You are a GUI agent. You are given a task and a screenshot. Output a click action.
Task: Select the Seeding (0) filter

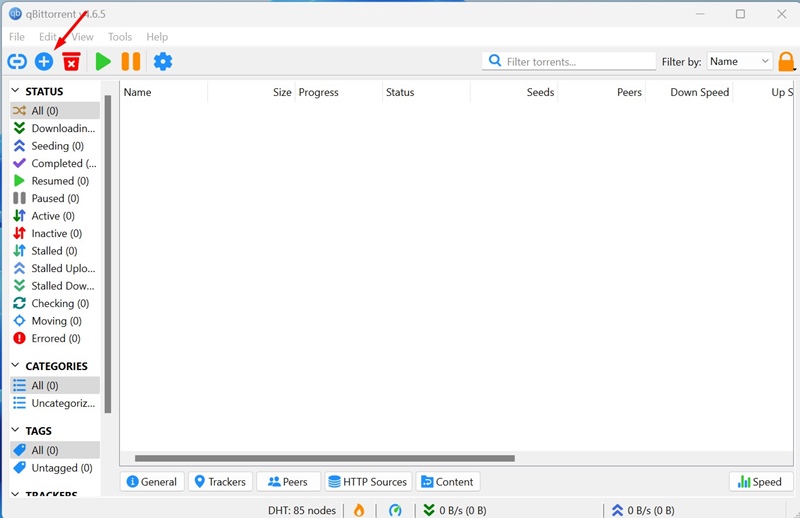pos(55,146)
